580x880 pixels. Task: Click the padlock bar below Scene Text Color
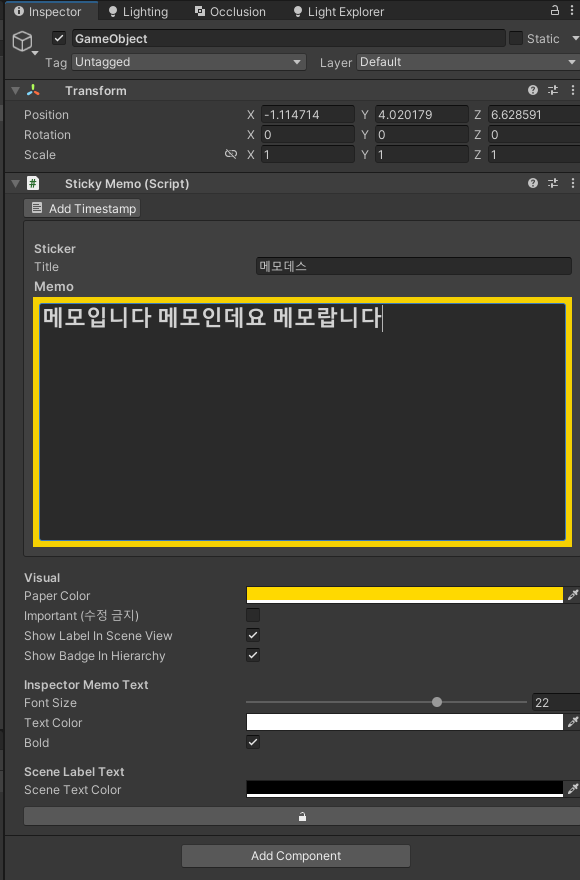pyautogui.click(x=302, y=817)
